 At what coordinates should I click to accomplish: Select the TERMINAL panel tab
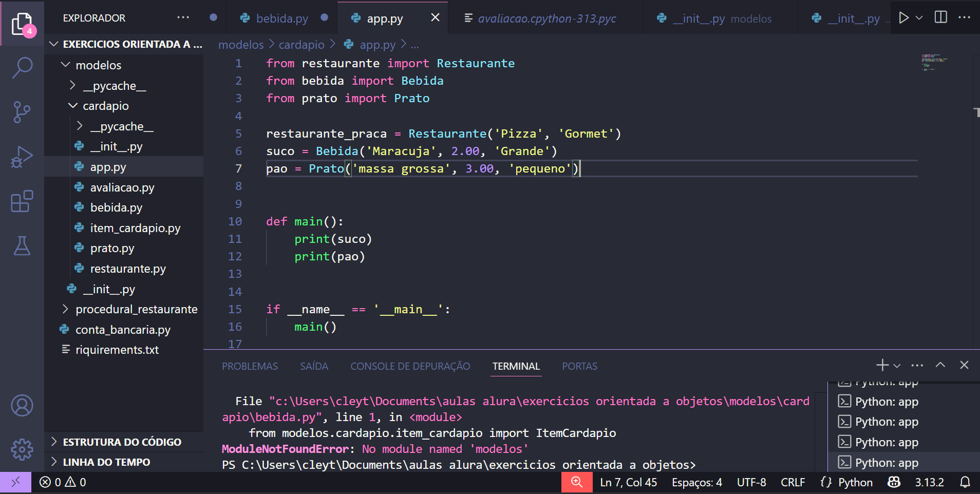pyautogui.click(x=516, y=366)
